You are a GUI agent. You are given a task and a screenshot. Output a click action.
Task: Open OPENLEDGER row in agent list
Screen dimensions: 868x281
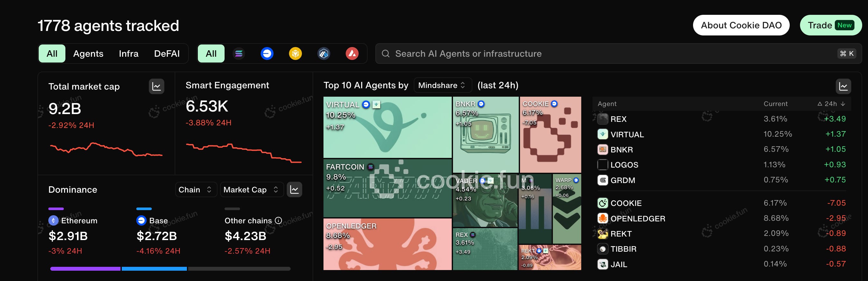click(x=722, y=218)
